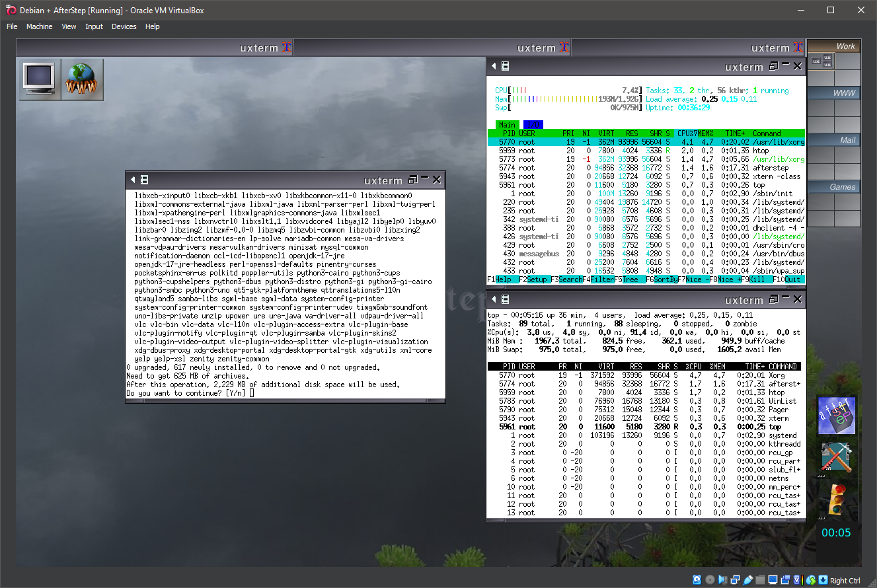The image size is (877, 588).
Task: Sort htop by the MEM% column header
Action: pos(704,133)
